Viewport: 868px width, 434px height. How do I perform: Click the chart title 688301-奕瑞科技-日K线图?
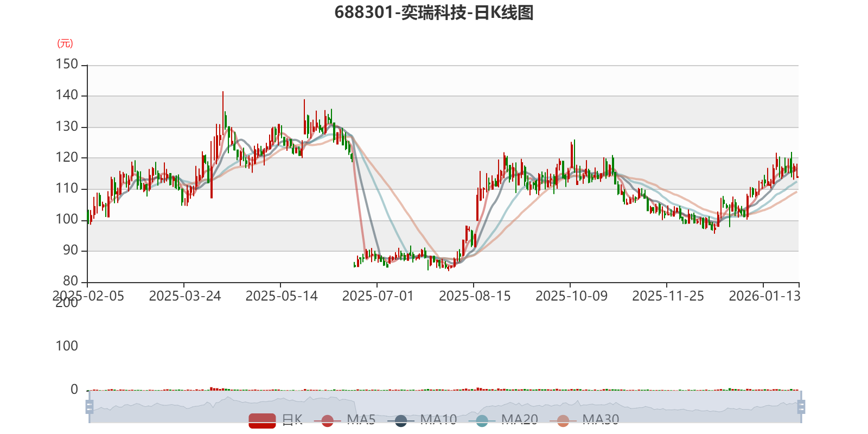point(434,12)
